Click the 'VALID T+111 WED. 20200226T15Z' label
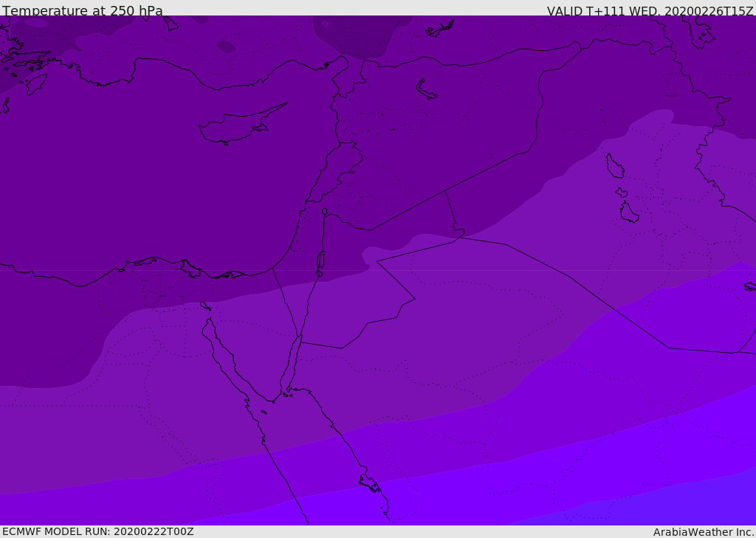Viewport: 756px width, 538px height. pos(650,10)
